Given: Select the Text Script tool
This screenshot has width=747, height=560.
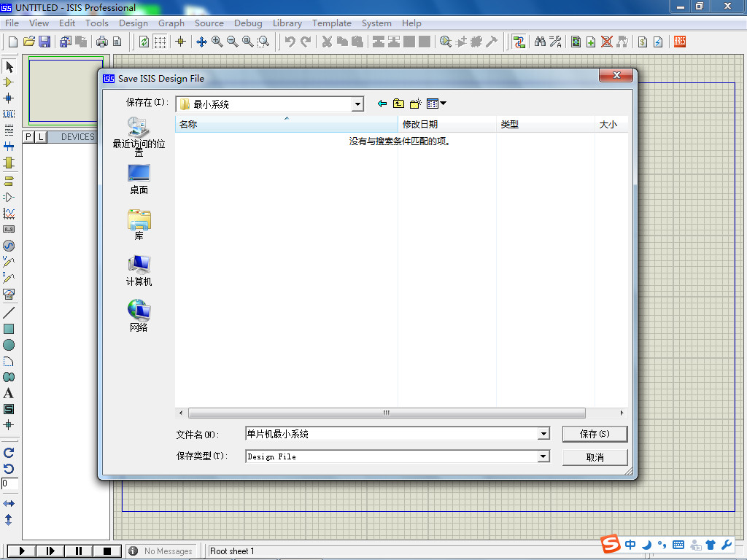Looking at the screenshot, I should click(9, 130).
